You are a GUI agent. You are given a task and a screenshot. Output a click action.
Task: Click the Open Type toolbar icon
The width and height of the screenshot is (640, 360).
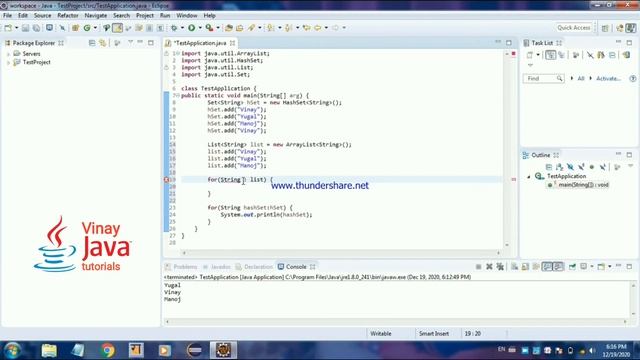[x=229, y=28]
